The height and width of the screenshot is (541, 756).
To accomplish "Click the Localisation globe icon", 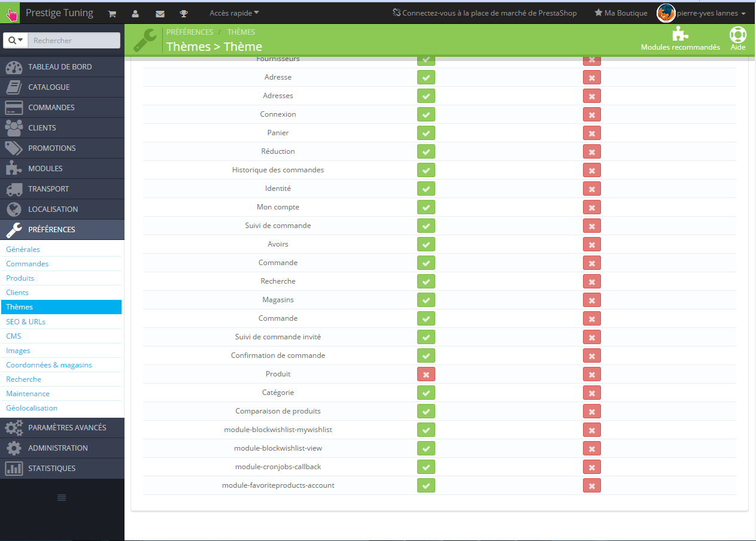I will point(13,209).
